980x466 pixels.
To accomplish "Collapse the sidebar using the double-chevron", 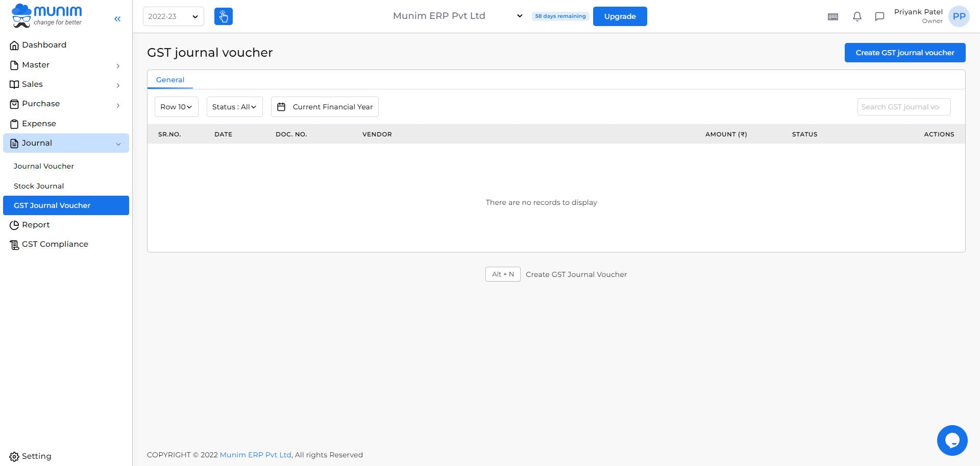I will 117,19.
